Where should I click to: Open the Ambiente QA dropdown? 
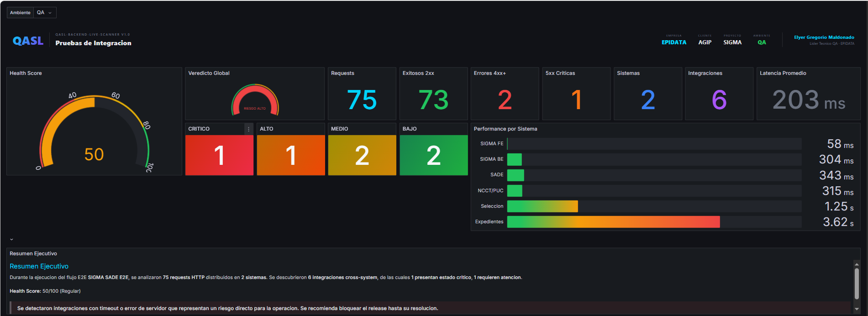(45, 13)
